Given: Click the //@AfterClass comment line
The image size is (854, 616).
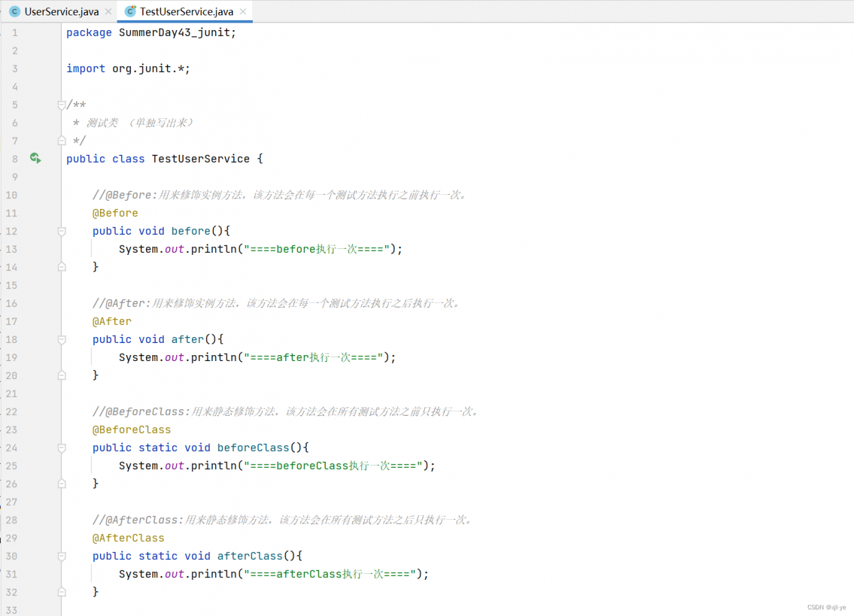Looking at the screenshot, I should click(283, 519).
